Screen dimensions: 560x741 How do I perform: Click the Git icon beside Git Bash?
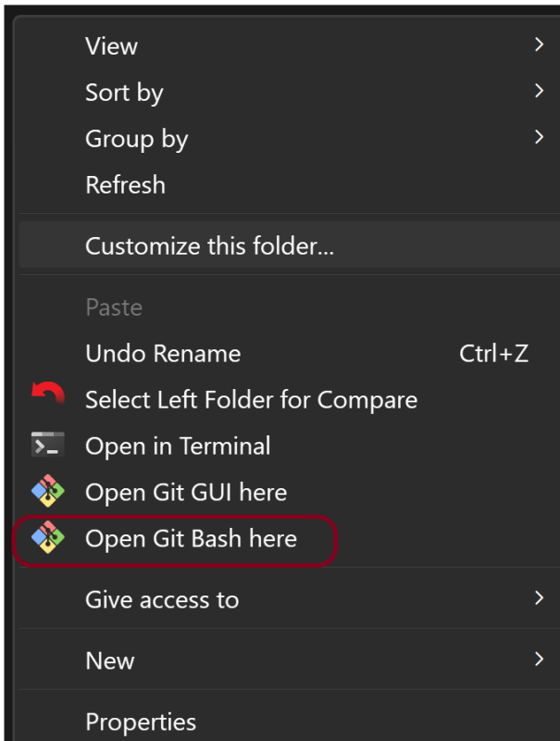pyautogui.click(x=47, y=537)
